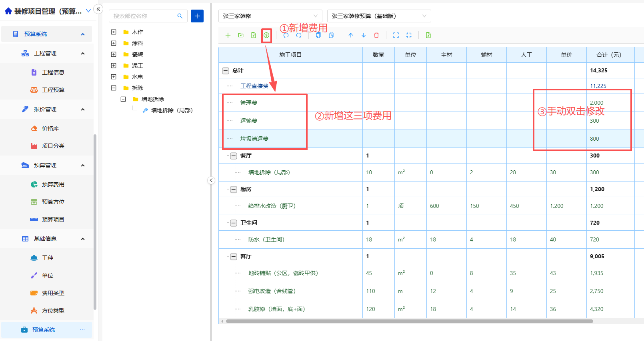Expand the 木作 tree folder

(114, 32)
